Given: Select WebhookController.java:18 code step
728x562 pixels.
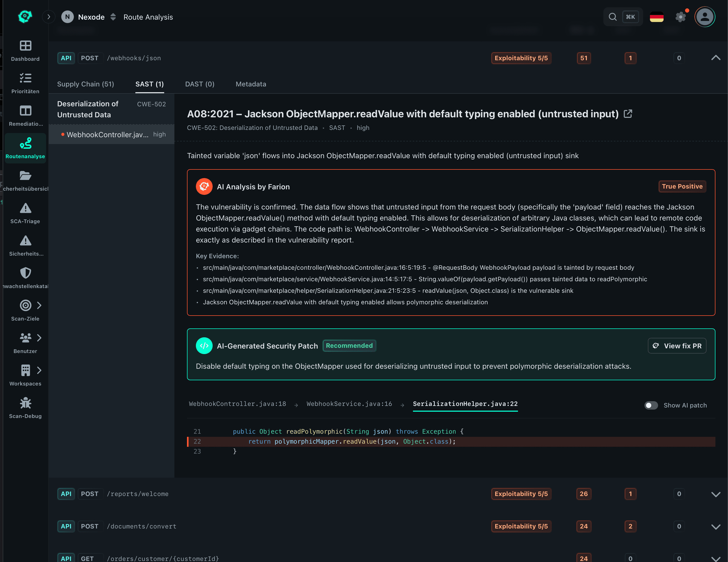Looking at the screenshot, I should pyautogui.click(x=237, y=404).
